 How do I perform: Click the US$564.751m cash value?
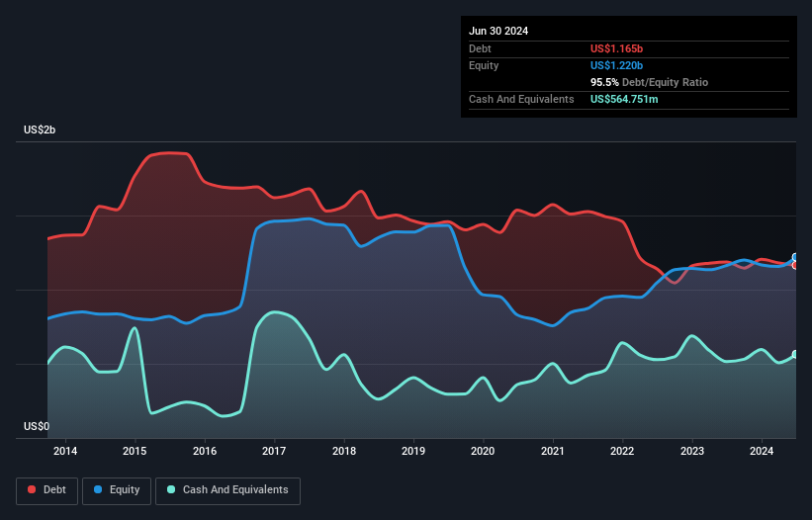[624, 99]
